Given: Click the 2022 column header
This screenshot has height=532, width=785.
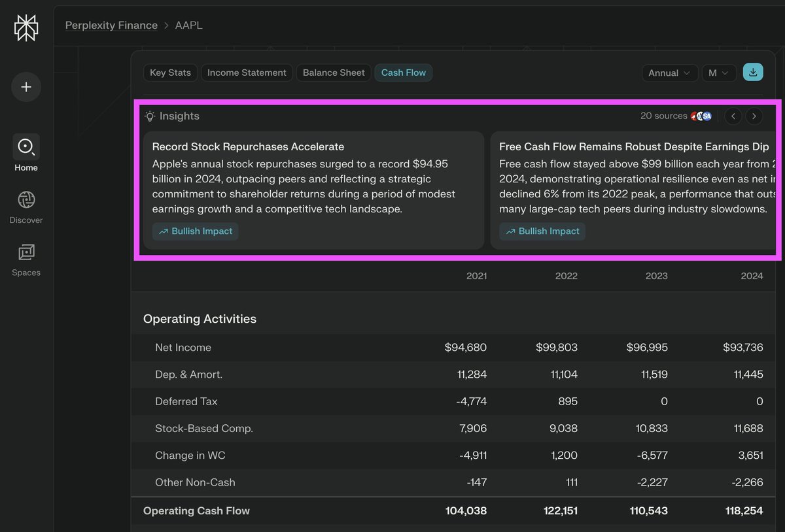Looking at the screenshot, I should click(567, 276).
